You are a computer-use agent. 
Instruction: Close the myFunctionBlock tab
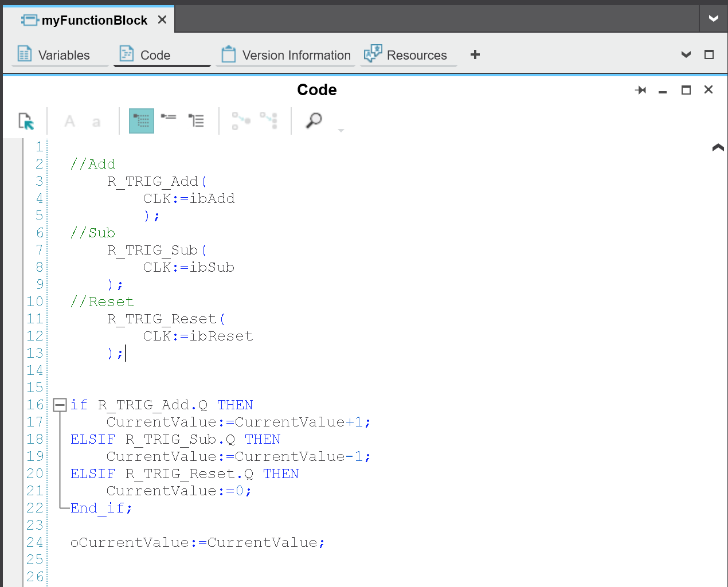162,20
